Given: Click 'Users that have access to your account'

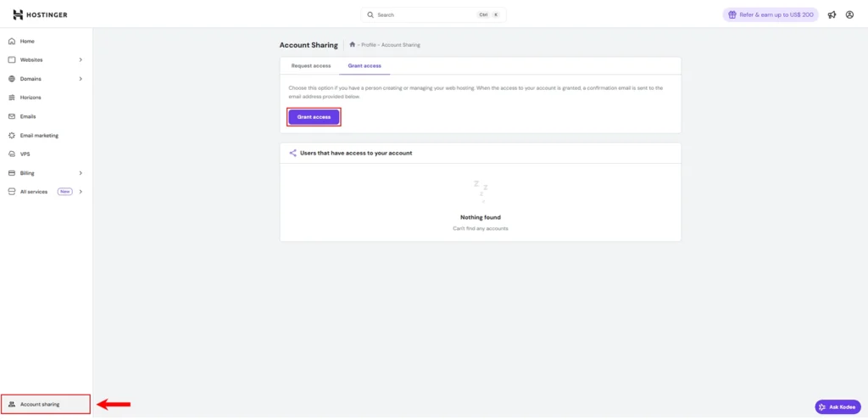Looking at the screenshot, I should click(x=356, y=153).
